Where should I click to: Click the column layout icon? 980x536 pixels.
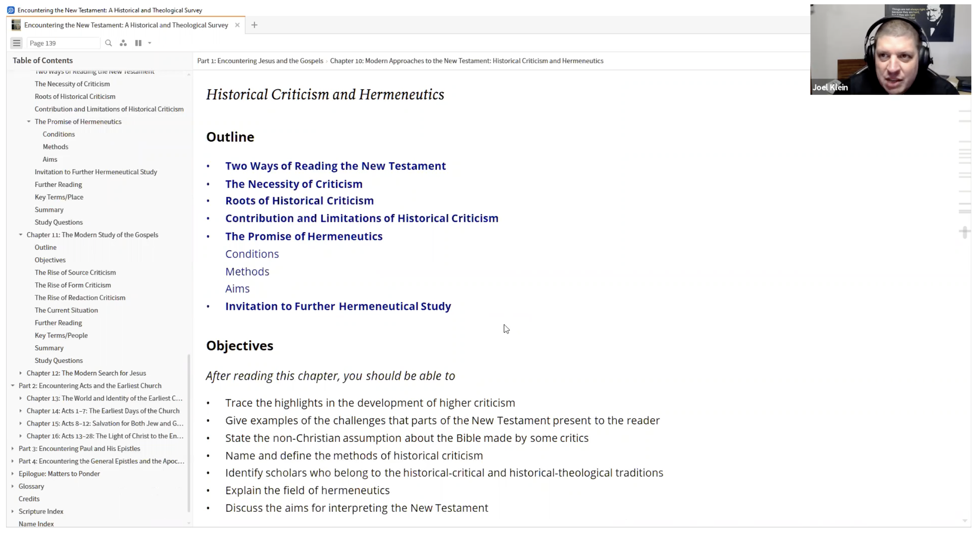coord(138,43)
